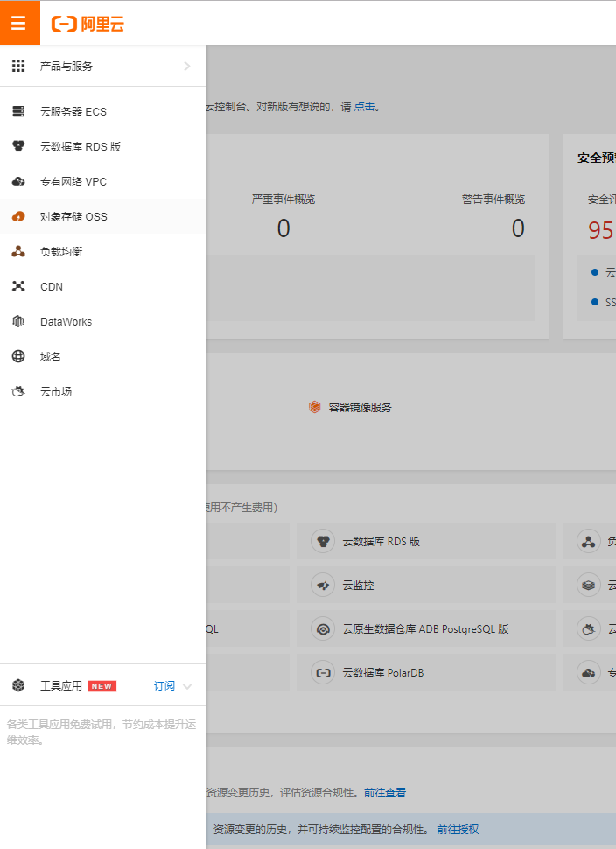Screen dimensions: 616x849
Task: Click the 工具应用 tools icon
Action: tap(18, 686)
